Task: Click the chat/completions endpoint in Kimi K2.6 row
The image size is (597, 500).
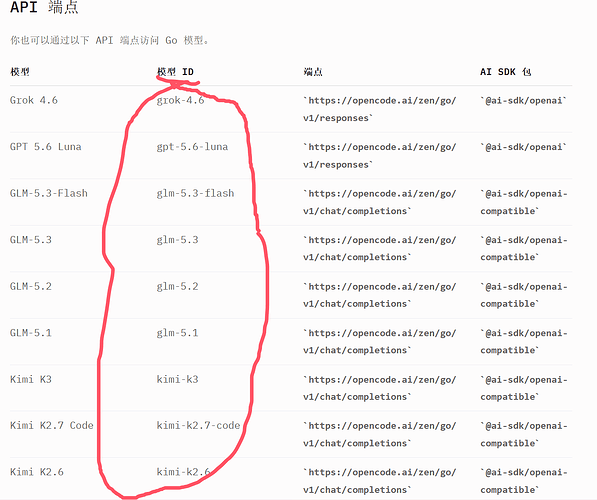Action: pos(380,481)
